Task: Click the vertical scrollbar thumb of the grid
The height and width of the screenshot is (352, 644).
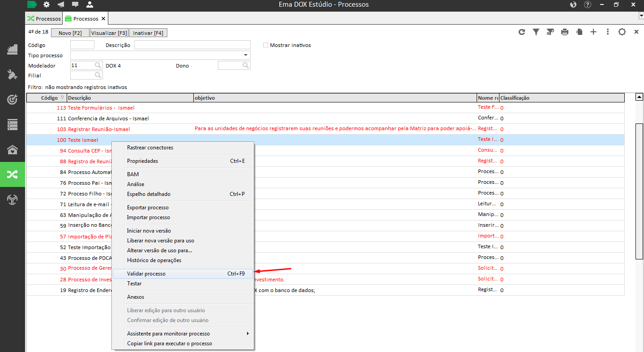Action: [x=640, y=191]
